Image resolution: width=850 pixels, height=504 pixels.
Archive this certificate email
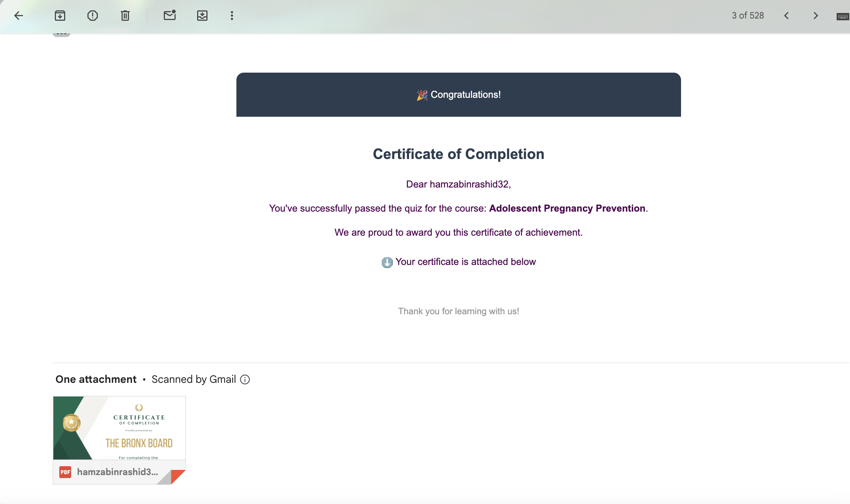pyautogui.click(x=60, y=16)
